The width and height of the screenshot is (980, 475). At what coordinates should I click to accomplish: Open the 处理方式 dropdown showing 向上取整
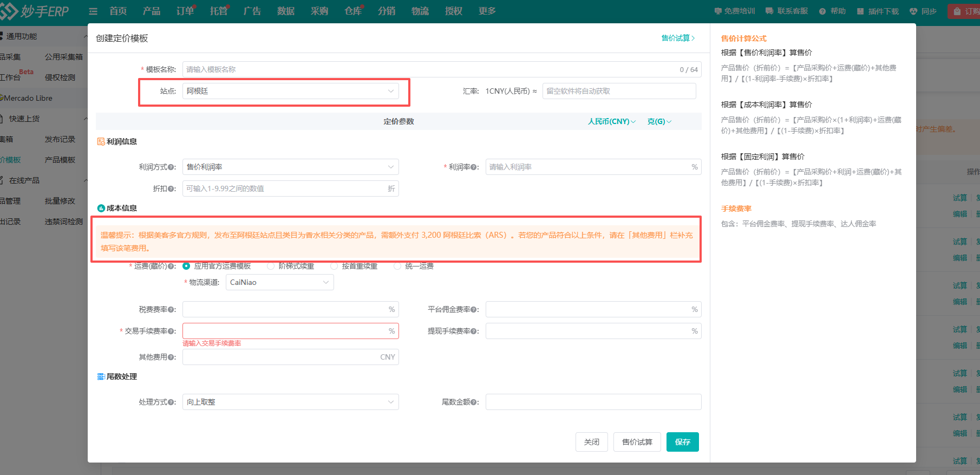pyautogui.click(x=290, y=402)
